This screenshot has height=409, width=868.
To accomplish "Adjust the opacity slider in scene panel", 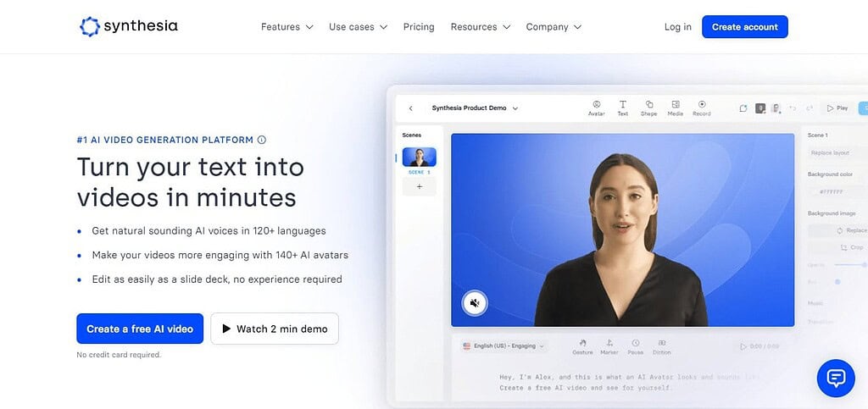I will pyautogui.click(x=850, y=265).
